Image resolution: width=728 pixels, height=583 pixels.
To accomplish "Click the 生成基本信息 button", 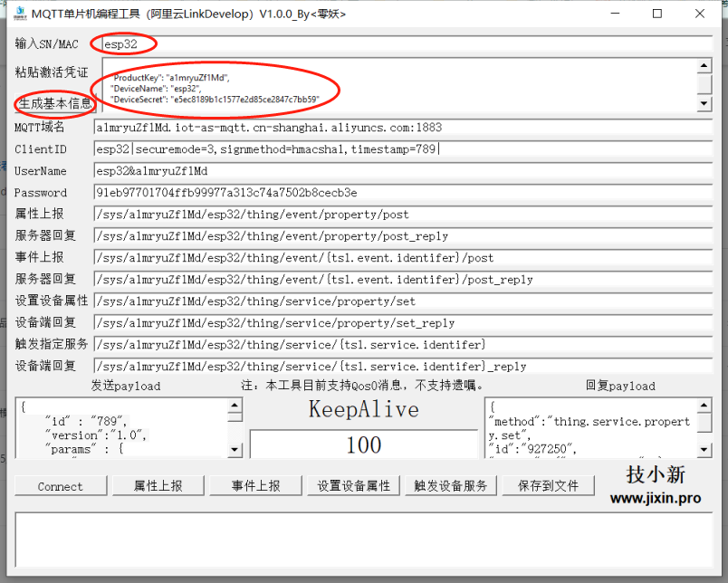I will pyautogui.click(x=55, y=103).
